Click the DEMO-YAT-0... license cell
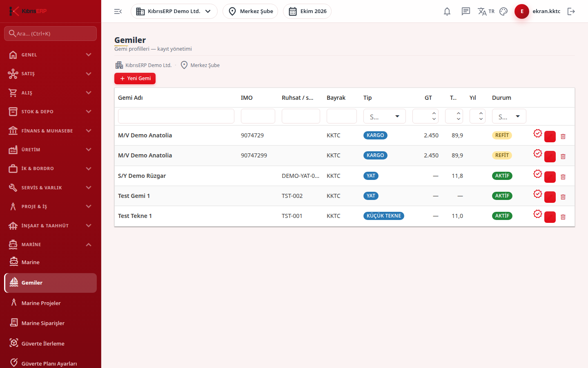588x368 pixels. [301, 176]
